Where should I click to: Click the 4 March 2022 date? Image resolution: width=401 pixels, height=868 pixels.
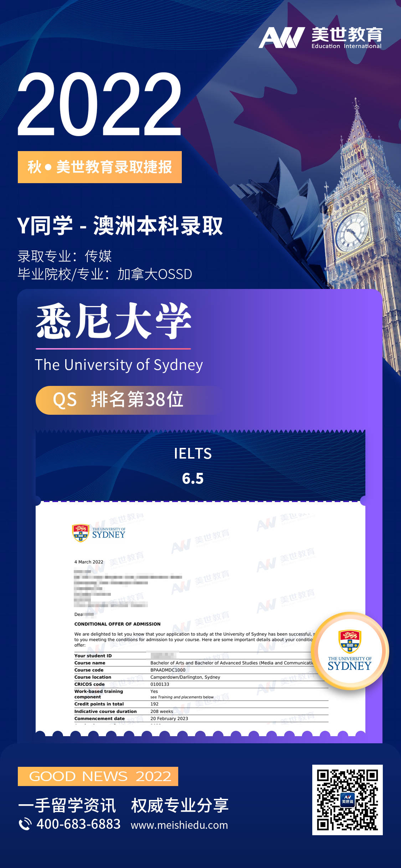pyautogui.click(x=89, y=562)
